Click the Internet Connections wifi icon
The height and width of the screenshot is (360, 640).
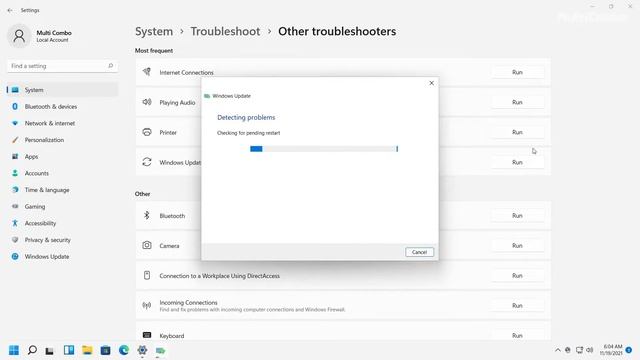click(147, 72)
